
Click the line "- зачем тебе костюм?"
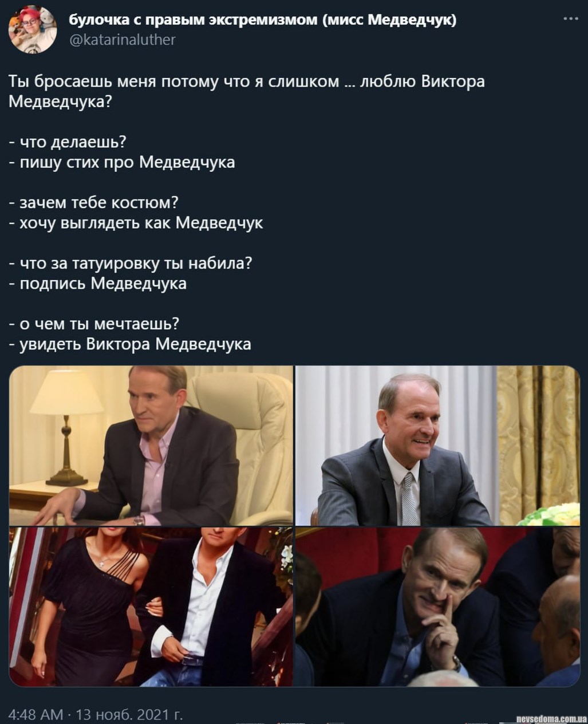(x=94, y=203)
